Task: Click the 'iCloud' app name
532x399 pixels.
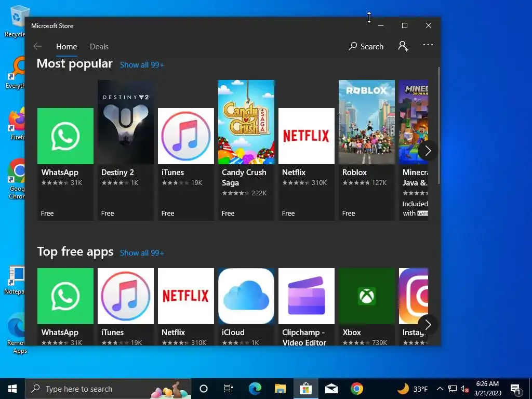Action: click(233, 332)
